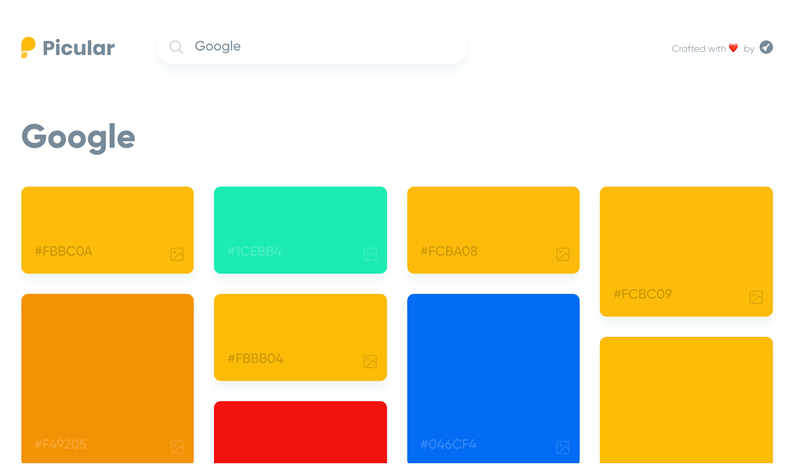This screenshot has height=464, width=800.
Task: Select the #FBBC0A yellow swatch
Action: tap(108, 230)
